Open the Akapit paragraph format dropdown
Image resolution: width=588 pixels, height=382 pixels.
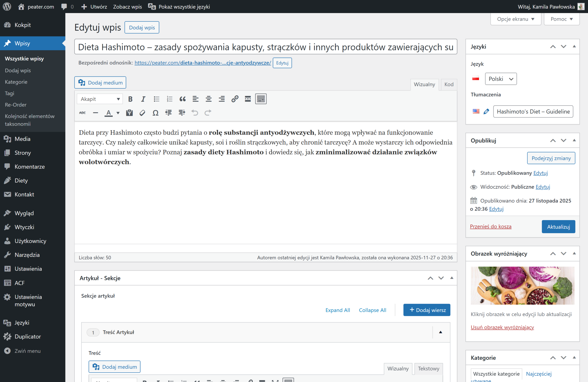click(x=100, y=99)
